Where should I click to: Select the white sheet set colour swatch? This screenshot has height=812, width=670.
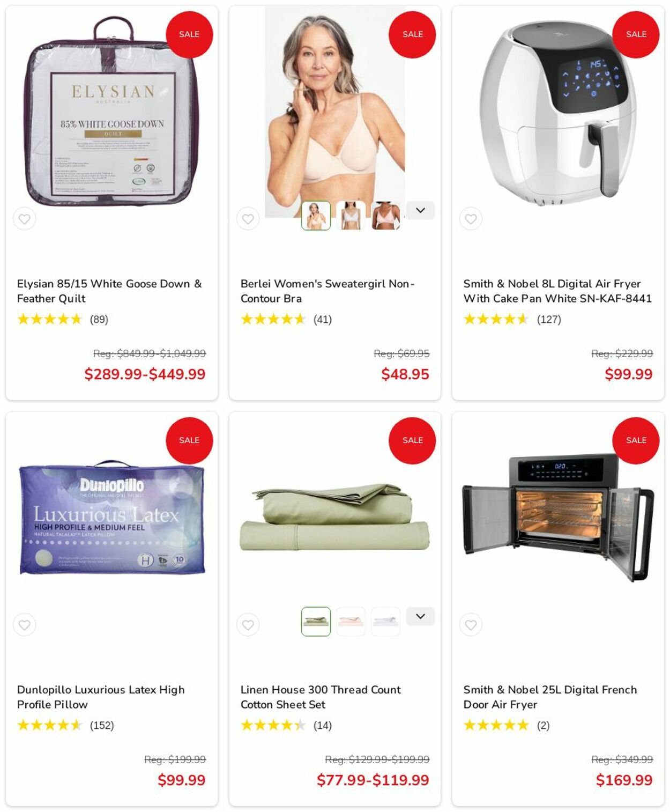pyautogui.click(x=385, y=622)
